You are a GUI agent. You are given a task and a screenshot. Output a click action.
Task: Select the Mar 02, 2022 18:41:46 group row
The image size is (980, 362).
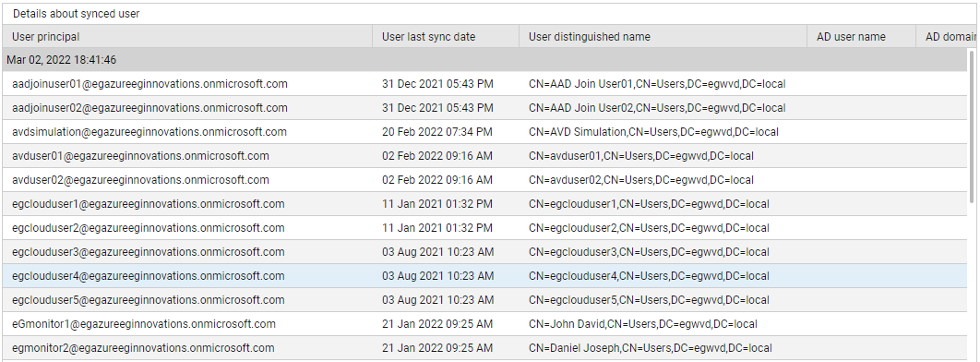(x=485, y=60)
